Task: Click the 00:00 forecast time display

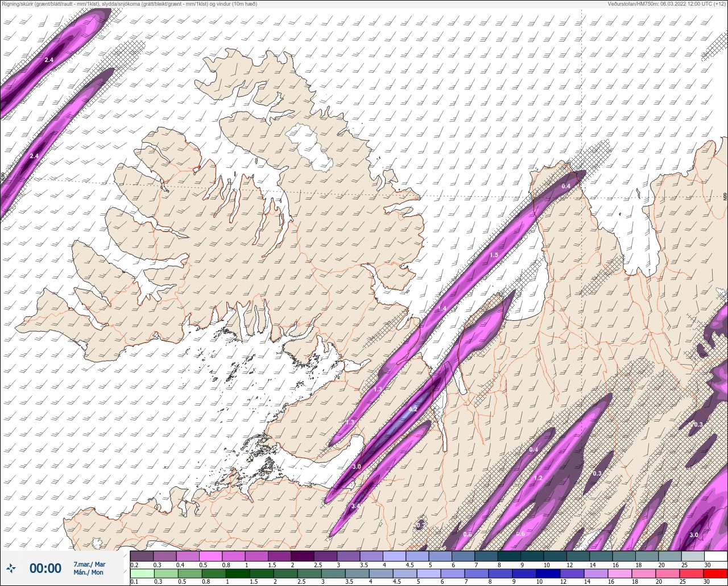Action: [x=45, y=568]
